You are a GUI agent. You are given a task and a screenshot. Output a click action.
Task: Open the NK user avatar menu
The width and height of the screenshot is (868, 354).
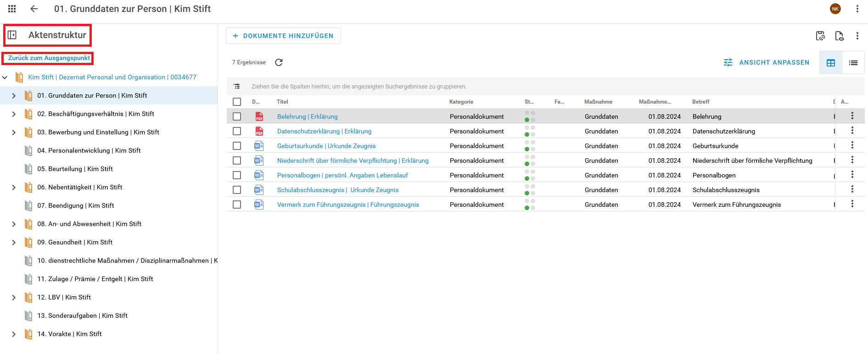(x=835, y=9)
